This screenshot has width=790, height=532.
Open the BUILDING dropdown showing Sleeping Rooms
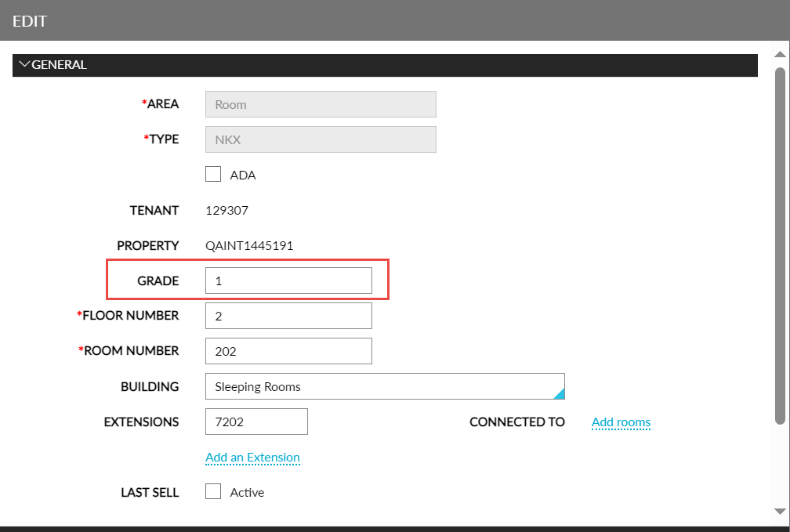[385, 386]
